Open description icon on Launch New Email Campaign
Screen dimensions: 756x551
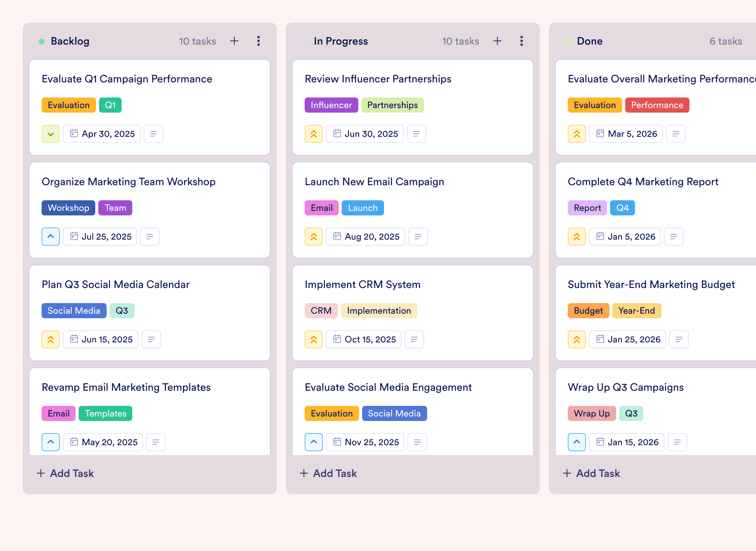418,237
